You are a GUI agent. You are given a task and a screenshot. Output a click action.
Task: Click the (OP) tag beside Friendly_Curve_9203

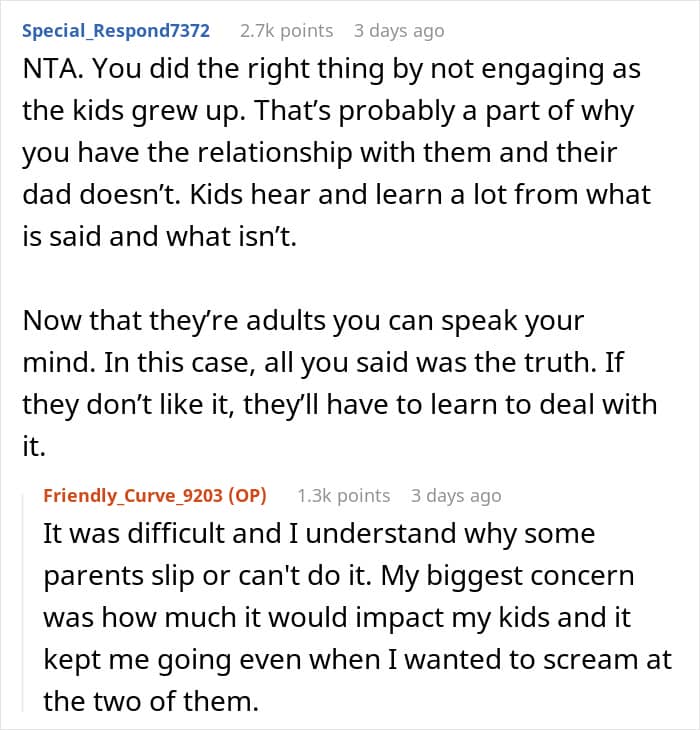[255, 495]
